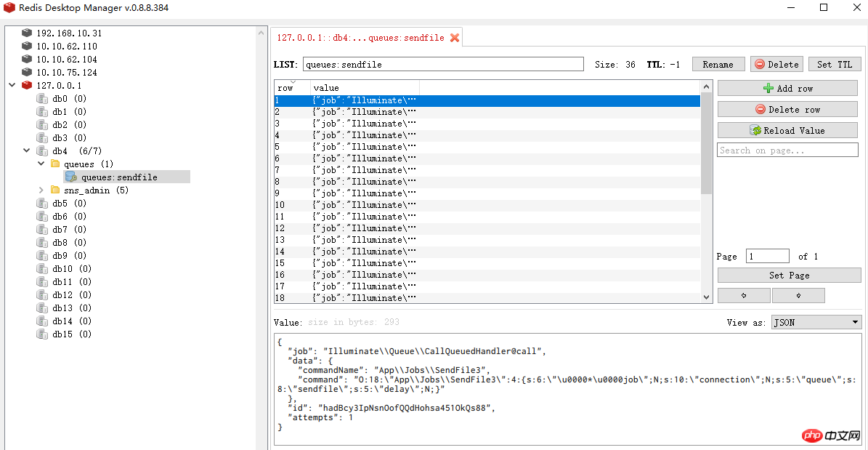
Task: Select row 18 in the list table
Action: (x=487, y=297)
